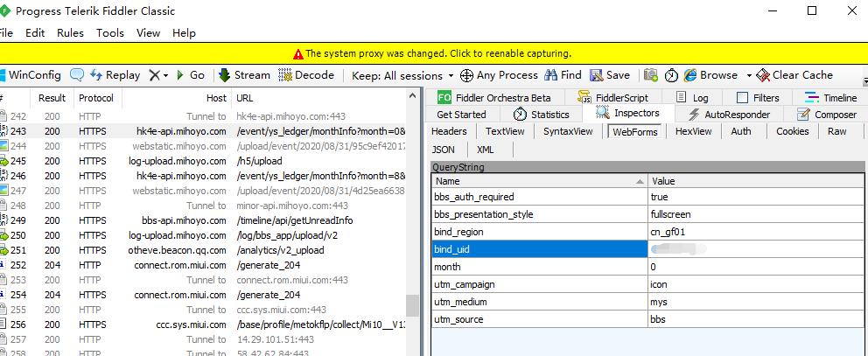
Task: Open the Help menu
Action: click(184, 33)
